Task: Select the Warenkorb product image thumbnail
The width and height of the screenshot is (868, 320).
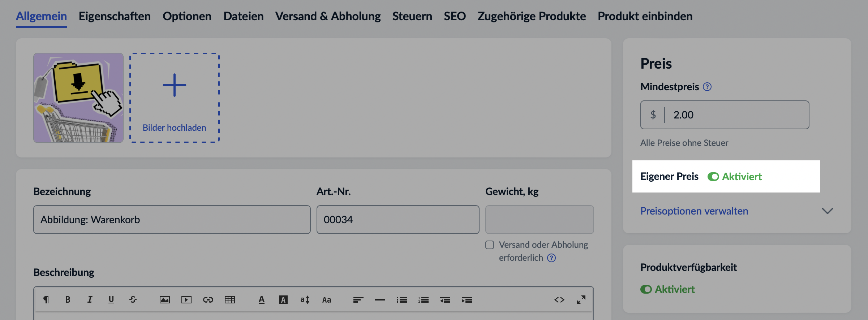Action: click(78, 98)
